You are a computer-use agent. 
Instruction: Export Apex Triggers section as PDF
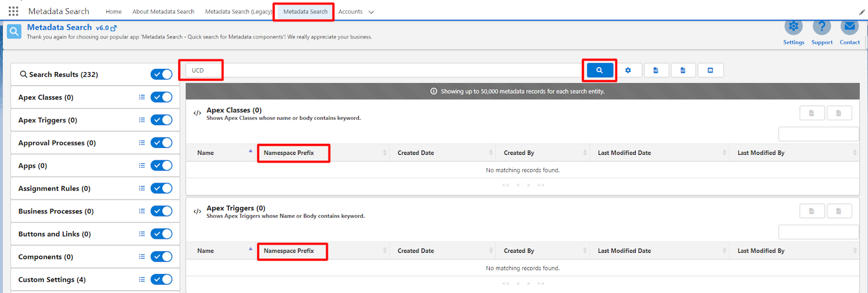812,211
